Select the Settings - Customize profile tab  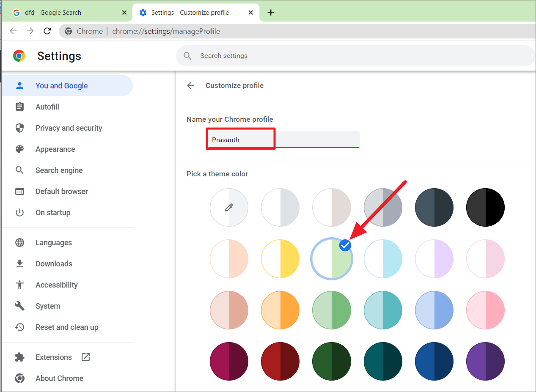(196, 13)
